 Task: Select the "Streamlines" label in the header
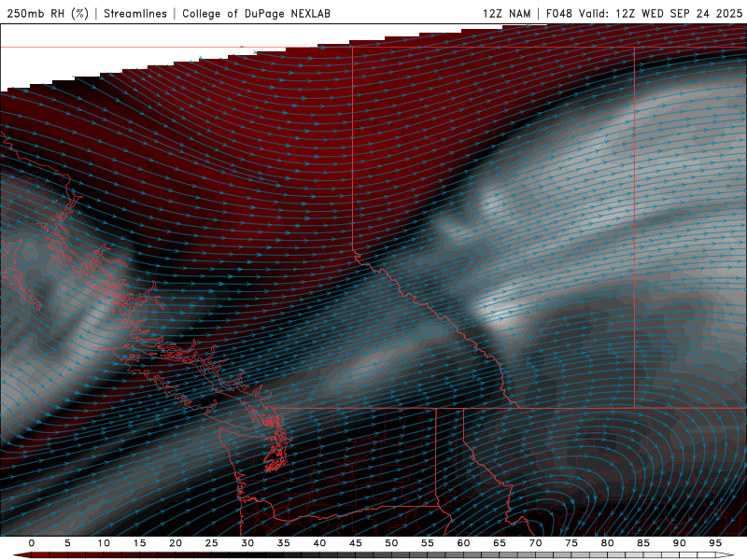pyautogui.click(x=135, y=13)
